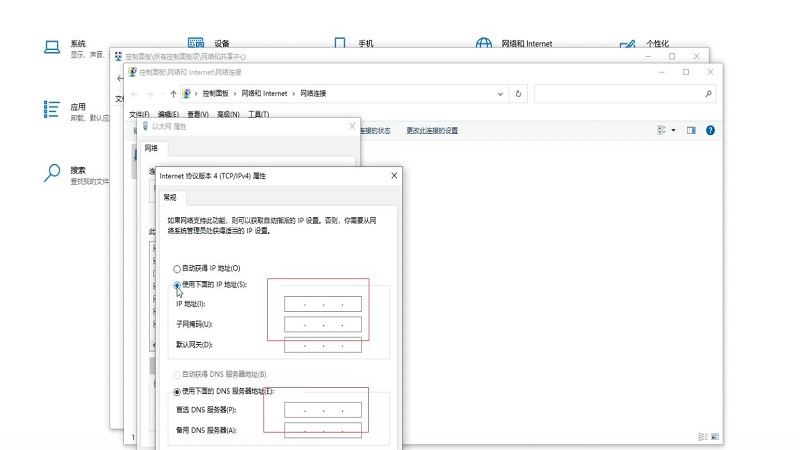Maximize the 网络连接 window

pyautogui.click(x=686, y=72)
